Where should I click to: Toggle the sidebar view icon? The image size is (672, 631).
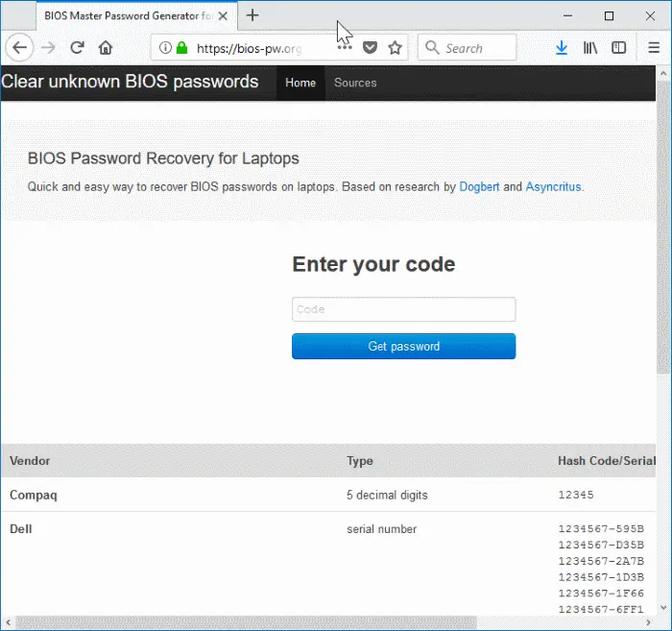tap(618, 48)
